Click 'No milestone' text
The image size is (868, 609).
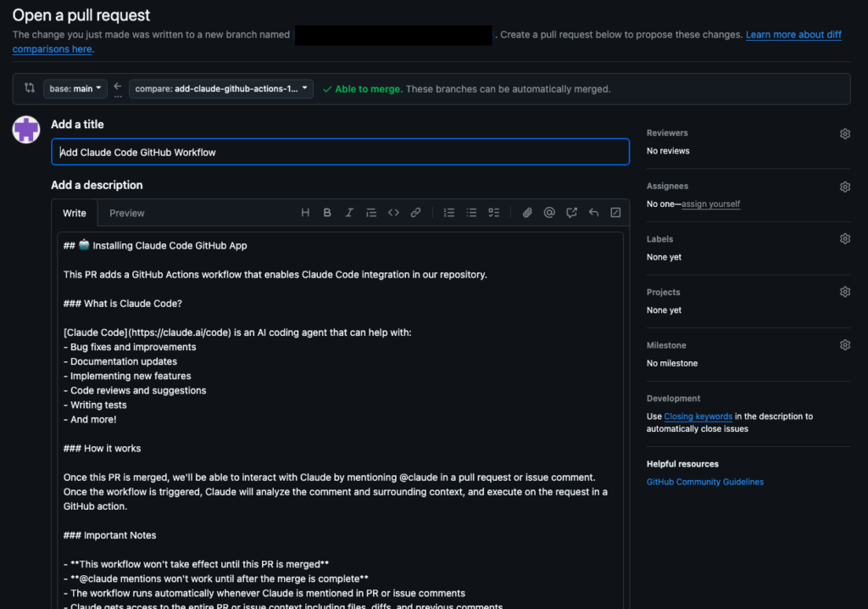point(672,364)
